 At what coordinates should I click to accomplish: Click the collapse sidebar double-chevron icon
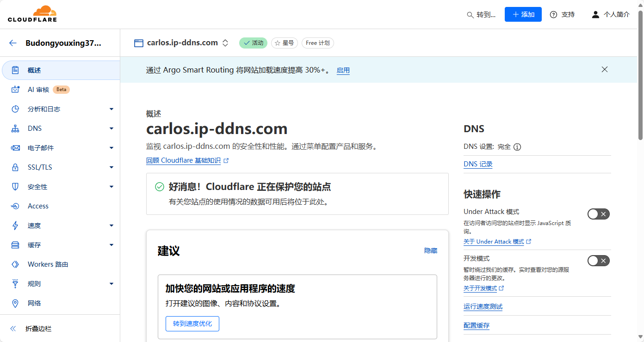[x=13, y=329]
